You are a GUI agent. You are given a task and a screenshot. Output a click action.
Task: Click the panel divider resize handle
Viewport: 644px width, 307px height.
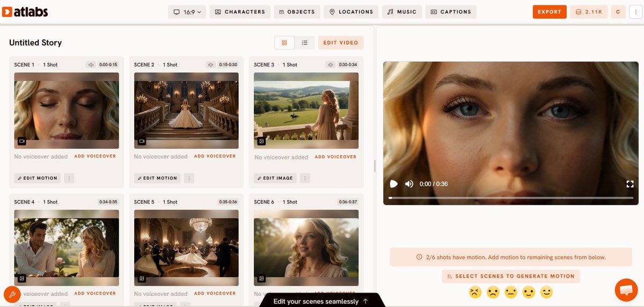[x=375, y=165]
